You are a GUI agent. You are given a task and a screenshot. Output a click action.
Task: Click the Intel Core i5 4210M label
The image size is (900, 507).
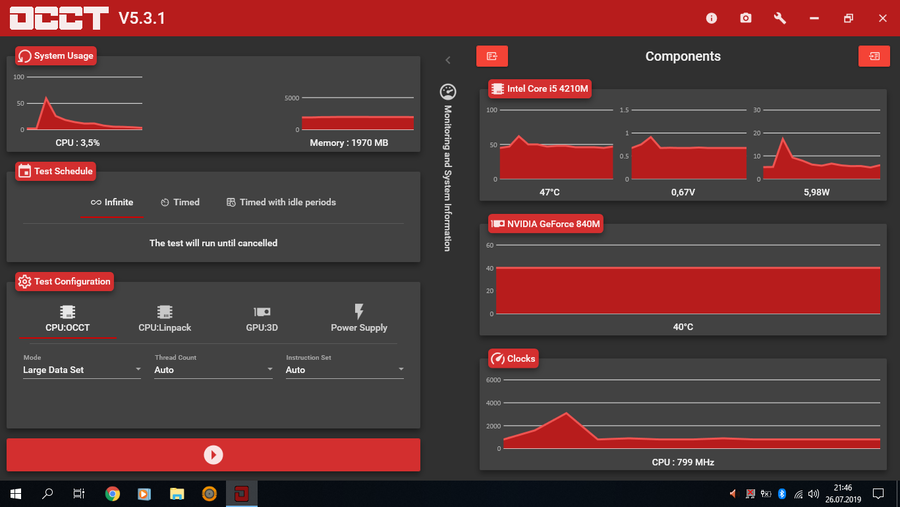[x=540, y=88]
